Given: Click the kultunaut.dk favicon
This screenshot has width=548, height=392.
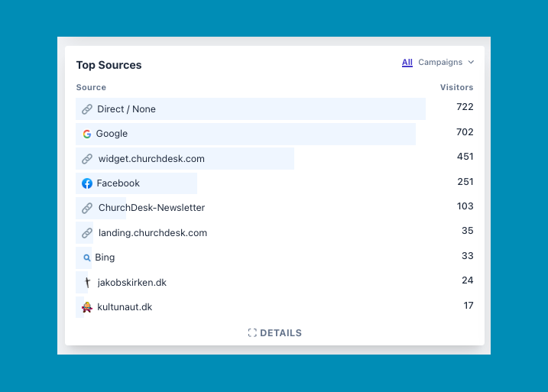Looking at the screenshot, I should click(87, 307).
